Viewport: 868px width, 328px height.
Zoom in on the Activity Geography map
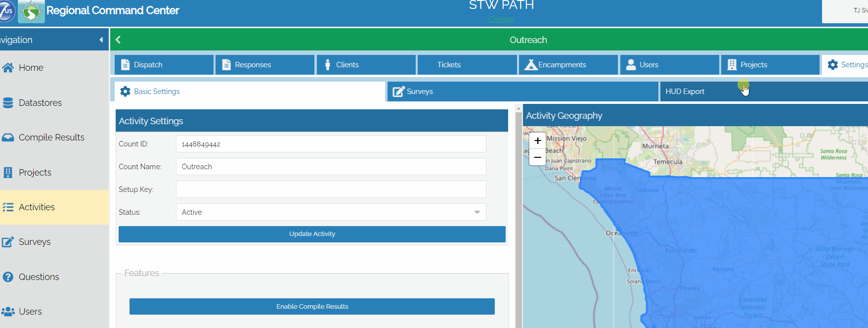537,141
